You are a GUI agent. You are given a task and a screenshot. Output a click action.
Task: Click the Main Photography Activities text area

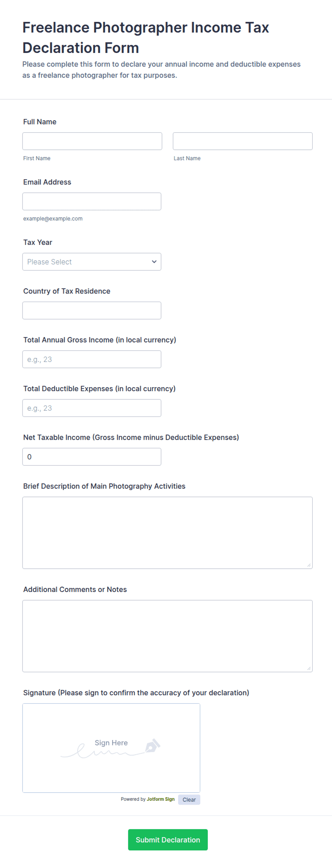point(167,533)
